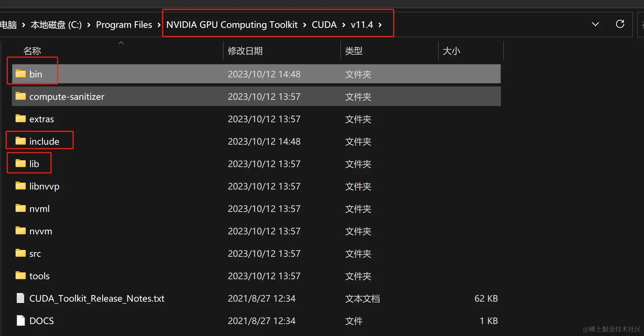Select the include folder name

point(44,141)
